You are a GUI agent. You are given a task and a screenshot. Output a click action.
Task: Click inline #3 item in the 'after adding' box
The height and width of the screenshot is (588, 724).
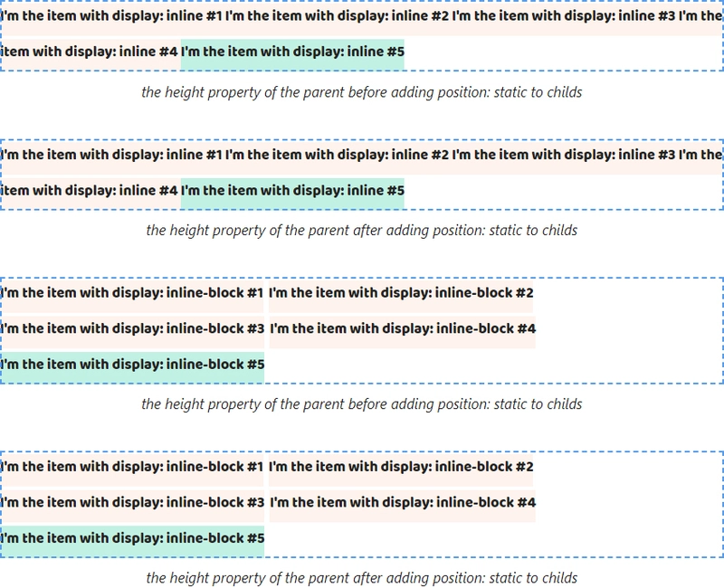click(564, 155)
